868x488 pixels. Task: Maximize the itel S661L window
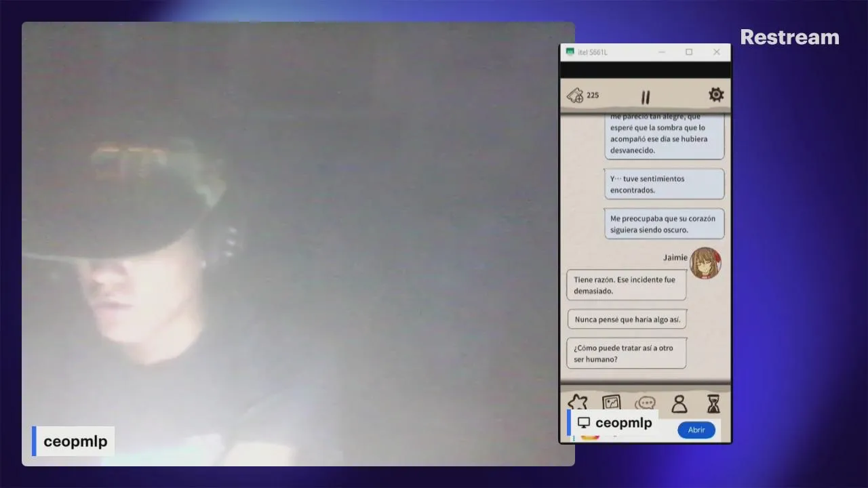[x=689, y=52]
